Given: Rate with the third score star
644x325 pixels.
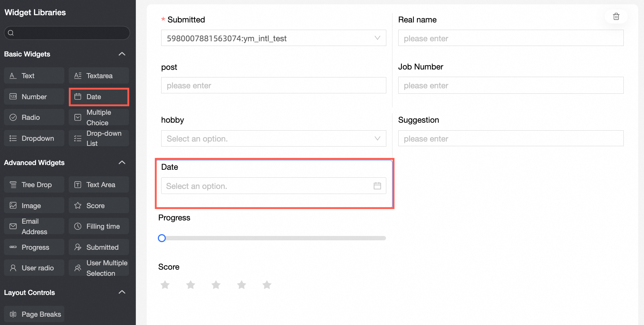Looking at the screenshot, I should (216, 285).
